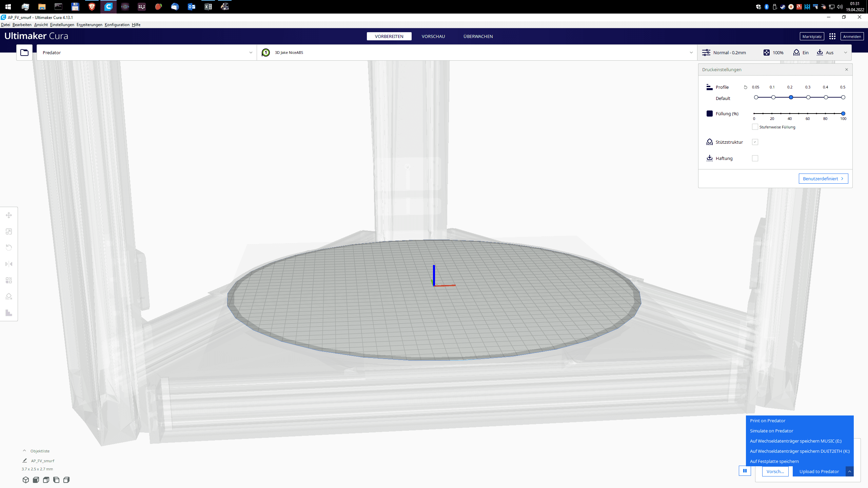Open the application switcher grid icon
This screenshot has width=868, height=488.
pos(832,36)
